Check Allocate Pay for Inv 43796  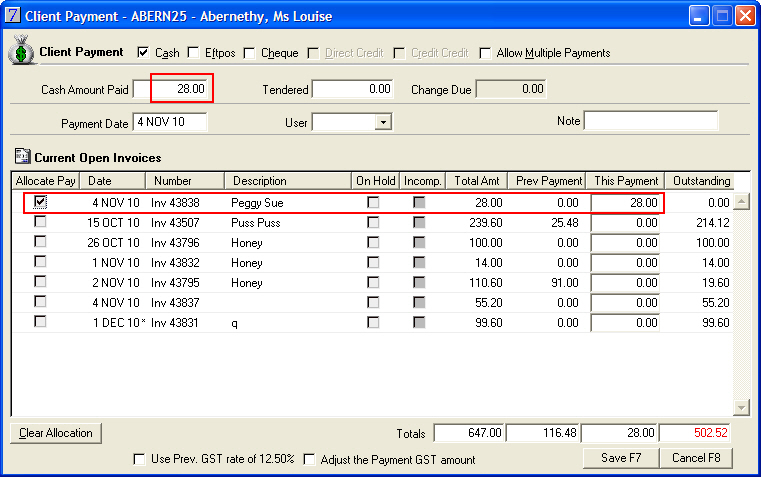coord(40,242)
